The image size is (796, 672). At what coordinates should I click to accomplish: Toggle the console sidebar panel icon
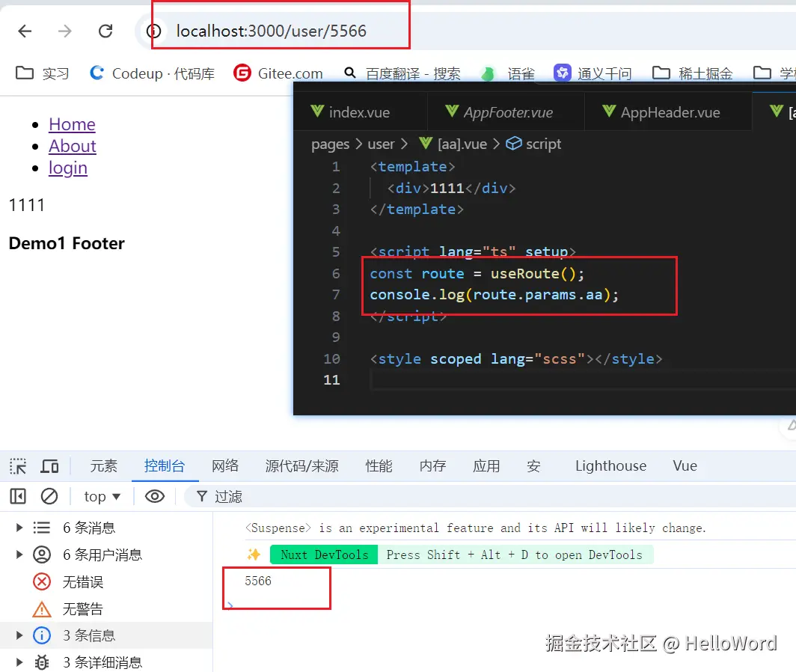[18, 496]
